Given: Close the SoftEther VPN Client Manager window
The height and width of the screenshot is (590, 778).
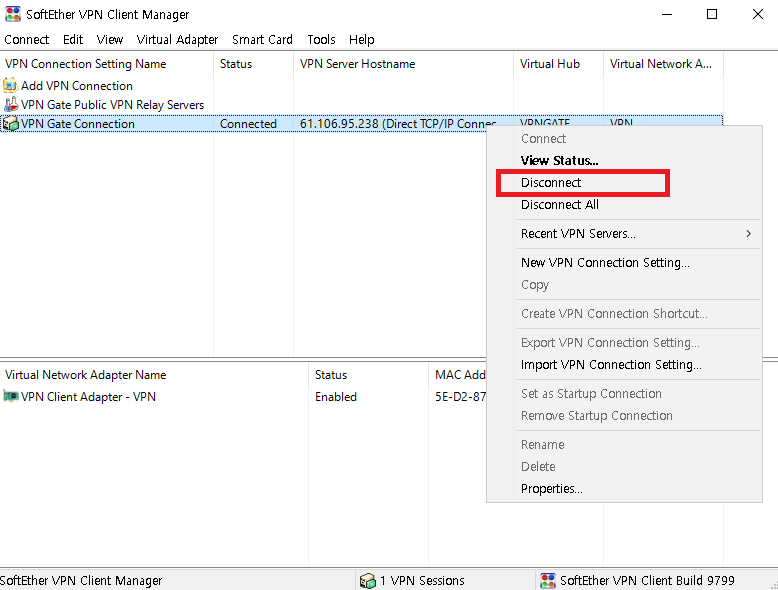Looking at the screenshot, I should click(x=757, y=14).
